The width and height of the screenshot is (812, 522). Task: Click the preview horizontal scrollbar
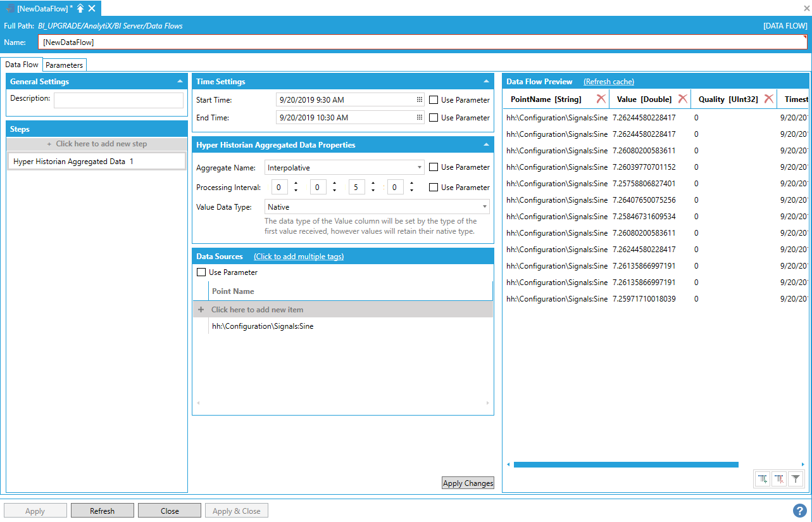click(625, 464)
